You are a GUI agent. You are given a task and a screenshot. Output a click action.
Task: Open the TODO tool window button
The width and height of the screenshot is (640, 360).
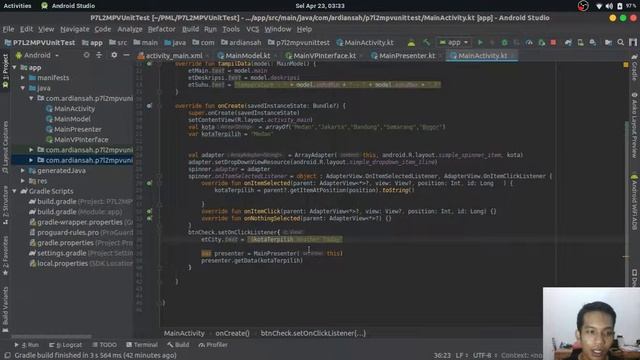click(x=104, y=345)
